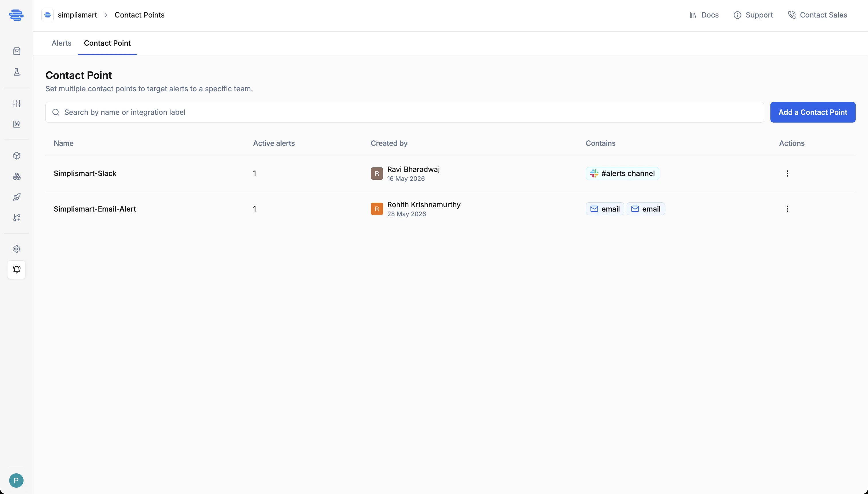Image resolution: width=868 pixels, height=494 pixels.
Task: Open the rocket deployments icon in the sidebar
Action: (17, 197)
